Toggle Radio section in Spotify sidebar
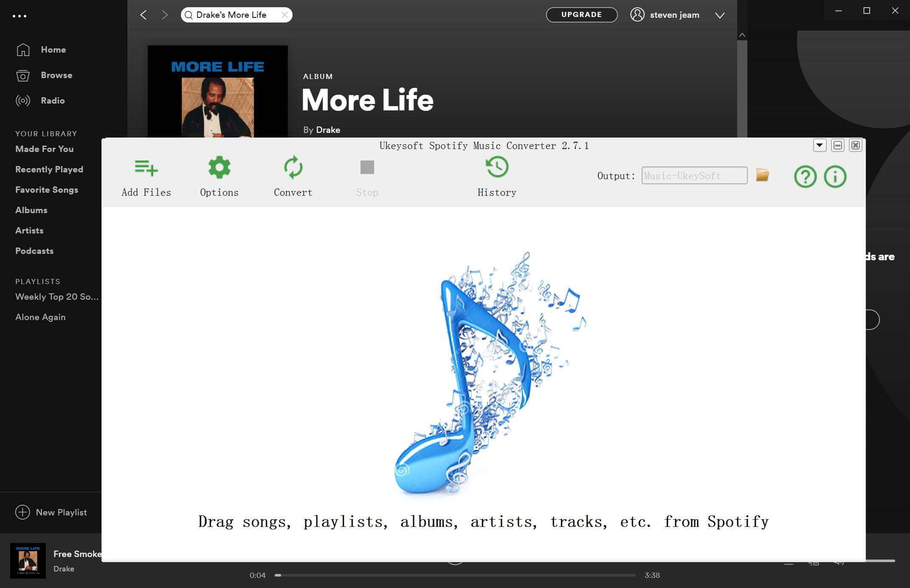The image size is (910, 588). tap(52, 101)
